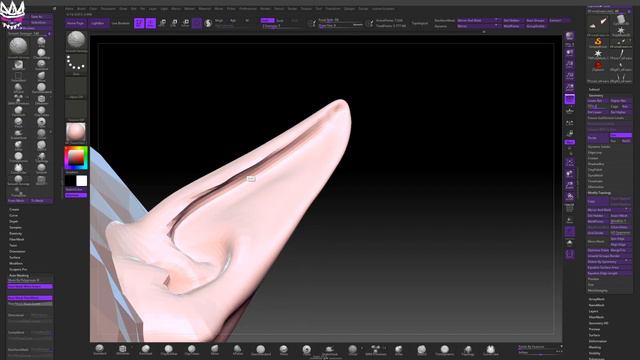Select the Standard brush in bottom shelf
640x360 pixels.
coord(100,350)
